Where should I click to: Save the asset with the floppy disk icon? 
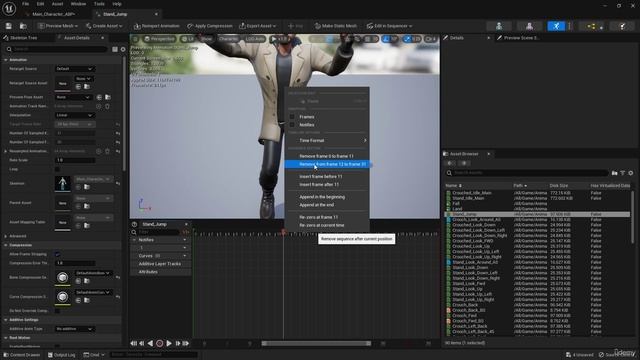[x=9, y=26]
